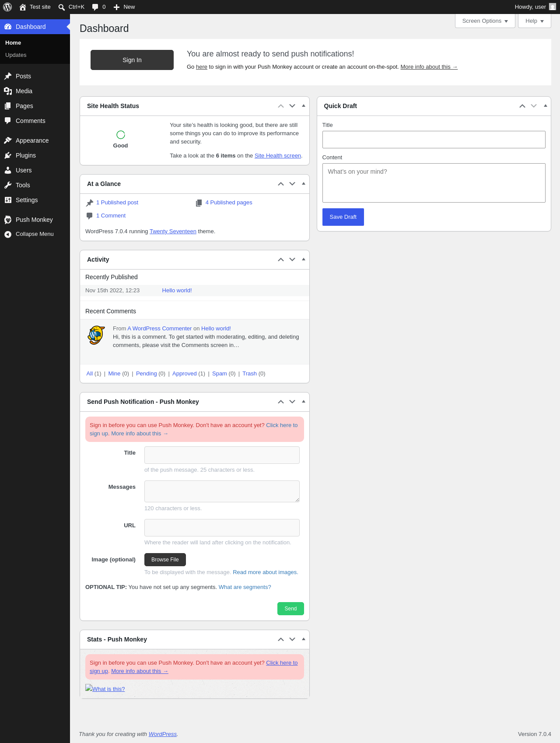Click the user avatar next to Howdy, user
Image resolution: width=560 pixels, height=743 pixels.
(553, 7)
